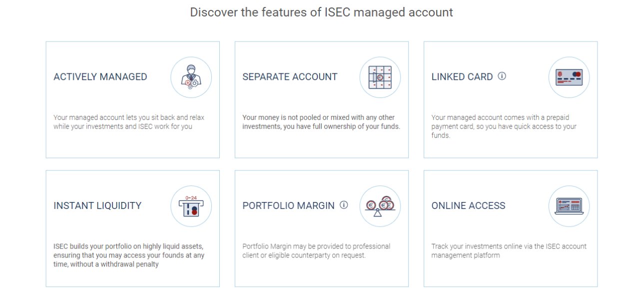Viewport: 644px width, 300px height.
Task: Click the prepaid payment card description text
Action: [504, 126]
